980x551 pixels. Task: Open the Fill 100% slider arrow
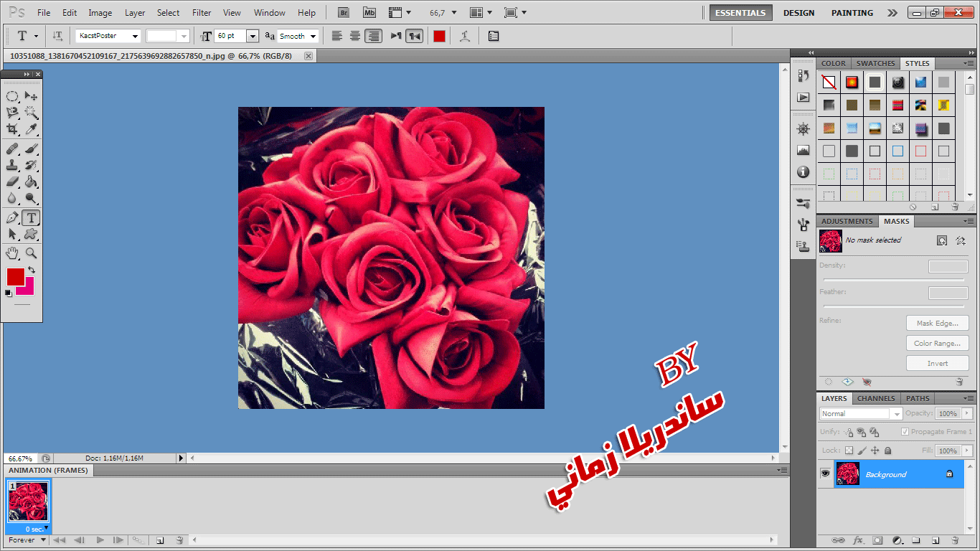pyautogui.click(x=968, y=451)
